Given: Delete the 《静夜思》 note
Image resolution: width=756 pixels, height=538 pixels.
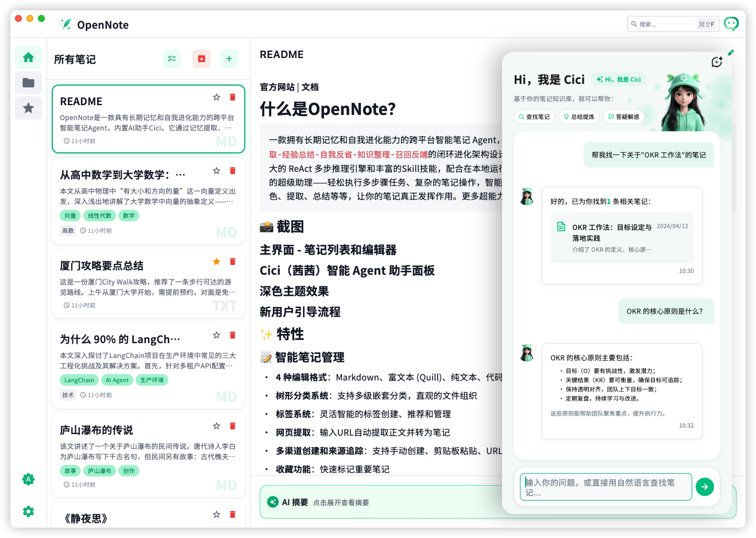Looking at the screenshot, I should click(x=233, y=514).
